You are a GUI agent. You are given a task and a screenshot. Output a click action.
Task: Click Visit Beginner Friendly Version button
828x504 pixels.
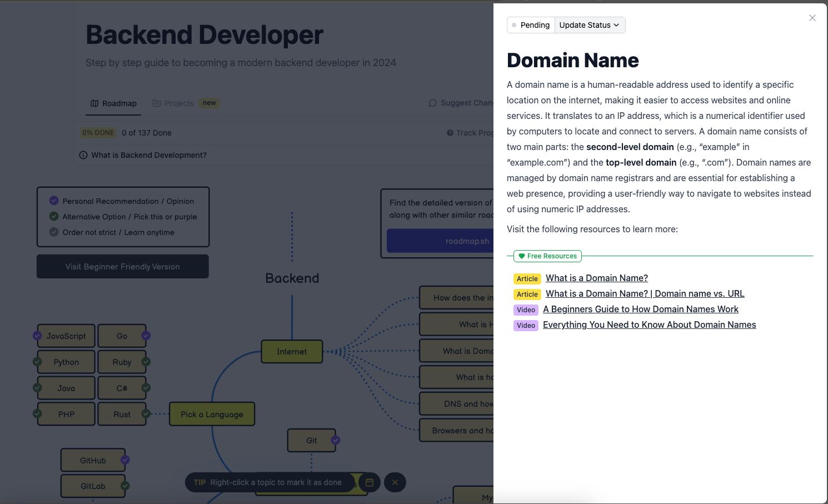122,267
